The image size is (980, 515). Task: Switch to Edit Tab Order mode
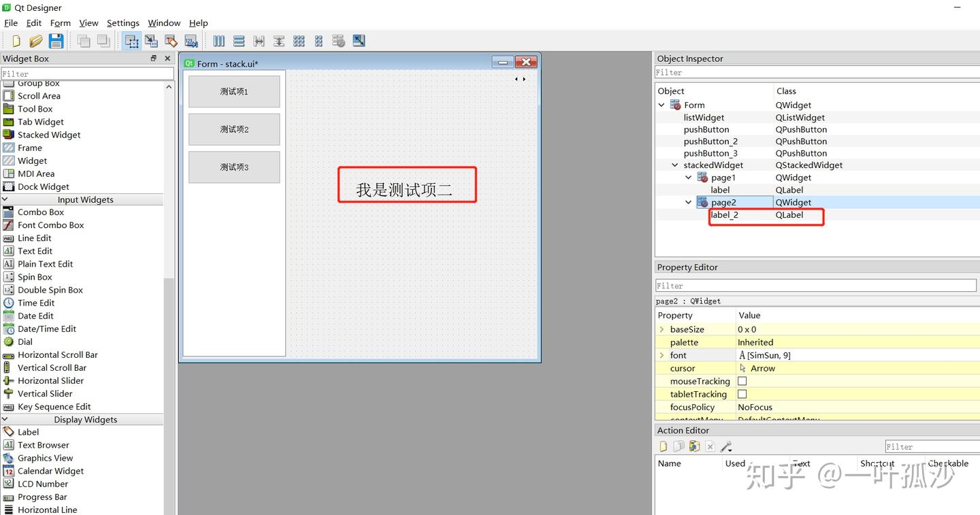tap(191, 41)
